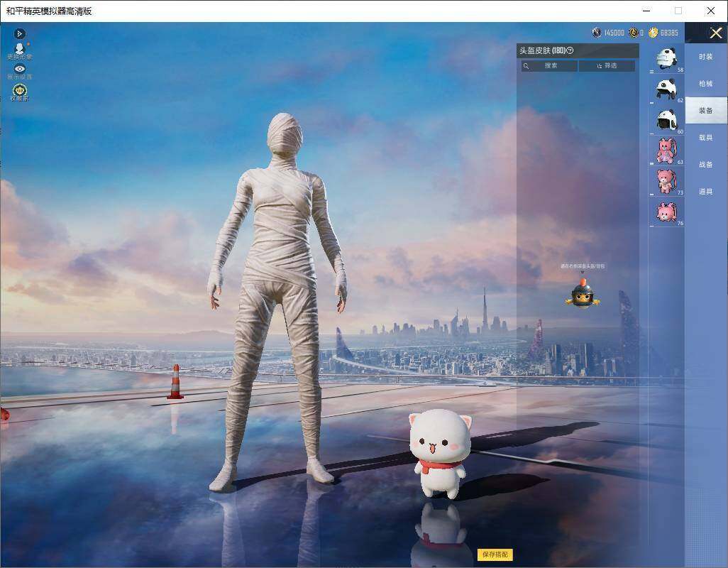This screenshot has height=568, width=728.
Task: Click the gold coin currency icon showing 68385
Action: tap(653, 33)
